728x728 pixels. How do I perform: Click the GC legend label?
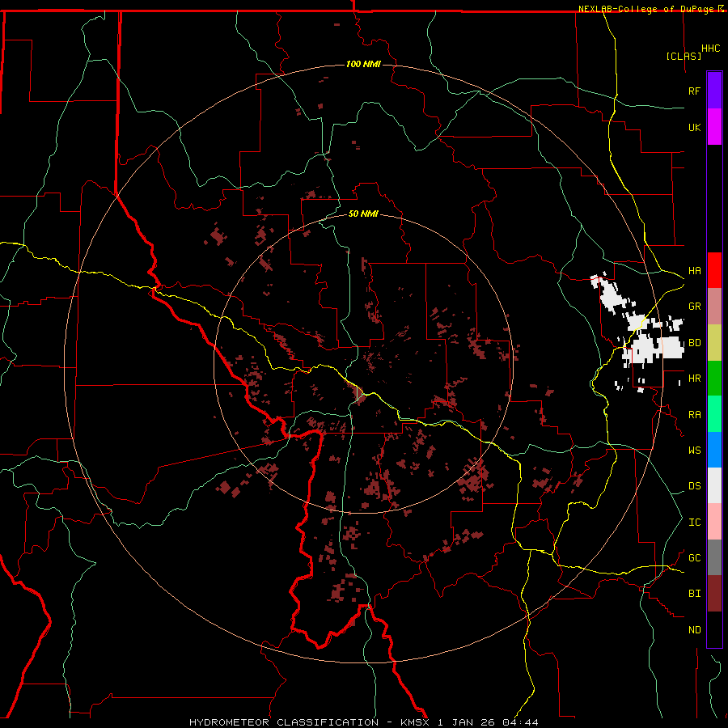694,558
